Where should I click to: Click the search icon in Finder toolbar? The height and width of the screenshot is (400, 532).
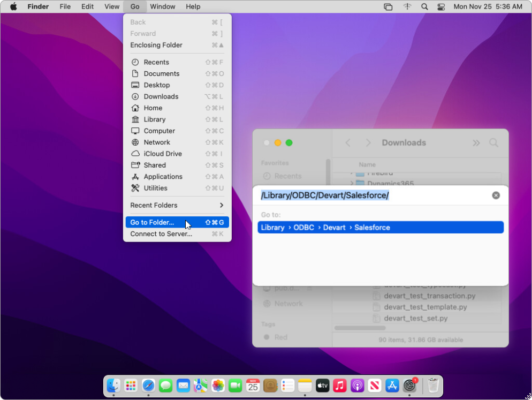click(493, 142)
